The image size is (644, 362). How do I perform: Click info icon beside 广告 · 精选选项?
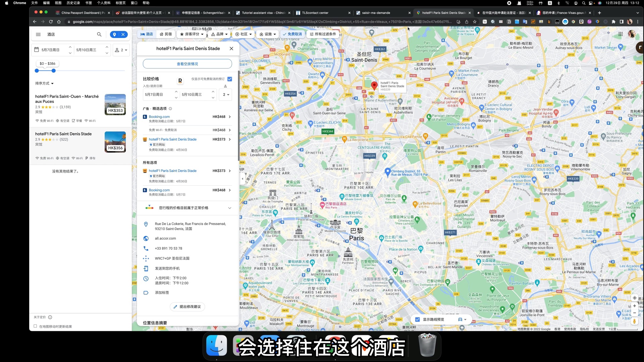170,109
